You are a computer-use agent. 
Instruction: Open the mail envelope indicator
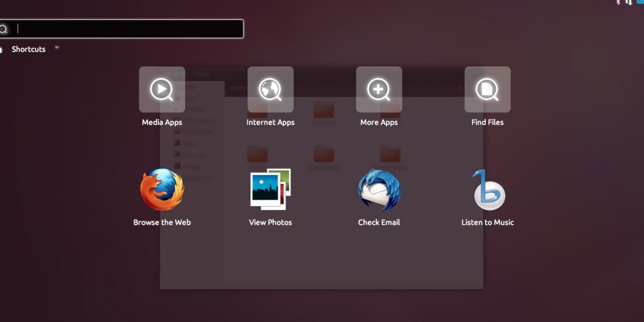[x=641, y=2]
